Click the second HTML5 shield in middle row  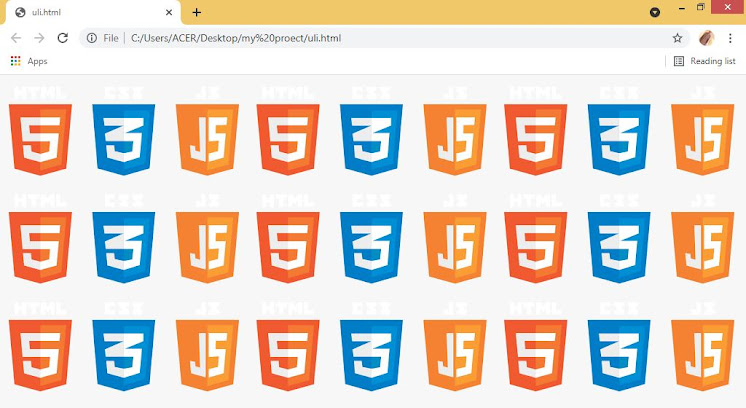(x=288, y=247)
